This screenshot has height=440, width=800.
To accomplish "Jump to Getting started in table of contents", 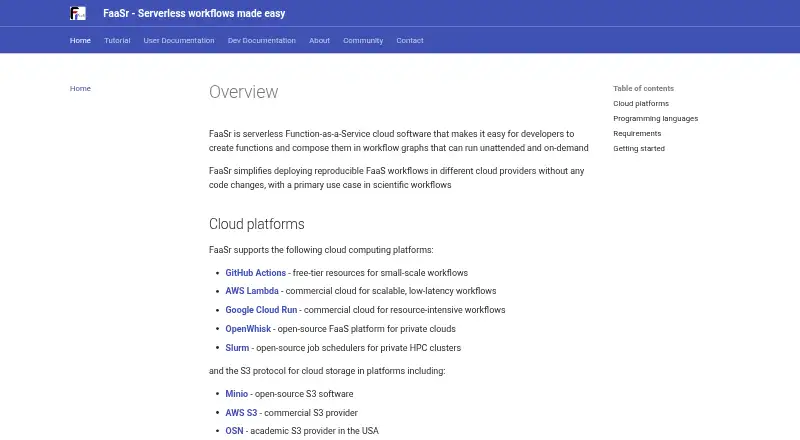I will 639,149.
